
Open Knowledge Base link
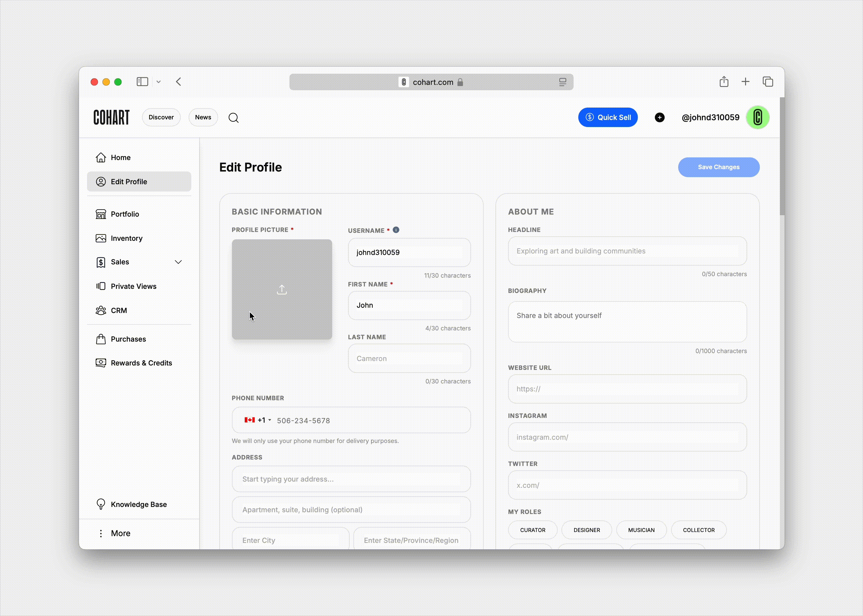tap(139, 504)
